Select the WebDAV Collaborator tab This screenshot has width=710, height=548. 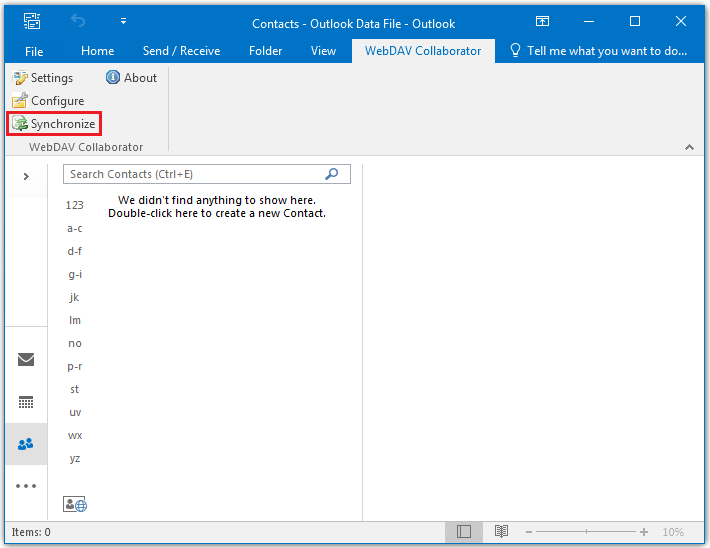coord(423,51)
